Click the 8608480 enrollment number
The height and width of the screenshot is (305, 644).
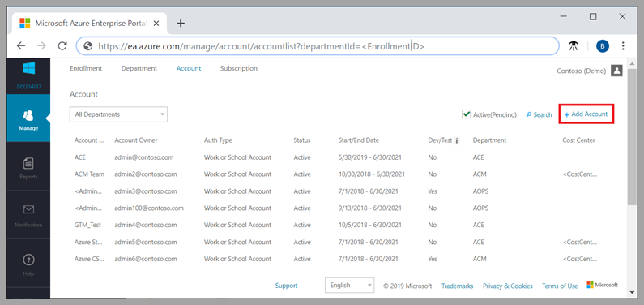28,87
